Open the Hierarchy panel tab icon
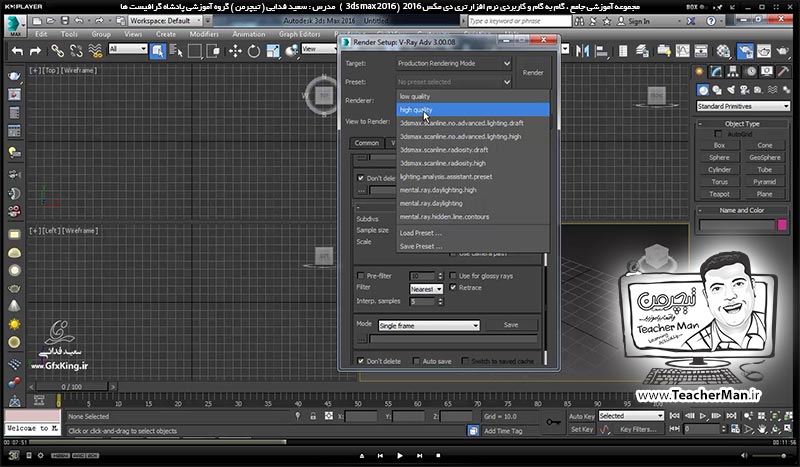The image size is (800, 467). (733, 71)
